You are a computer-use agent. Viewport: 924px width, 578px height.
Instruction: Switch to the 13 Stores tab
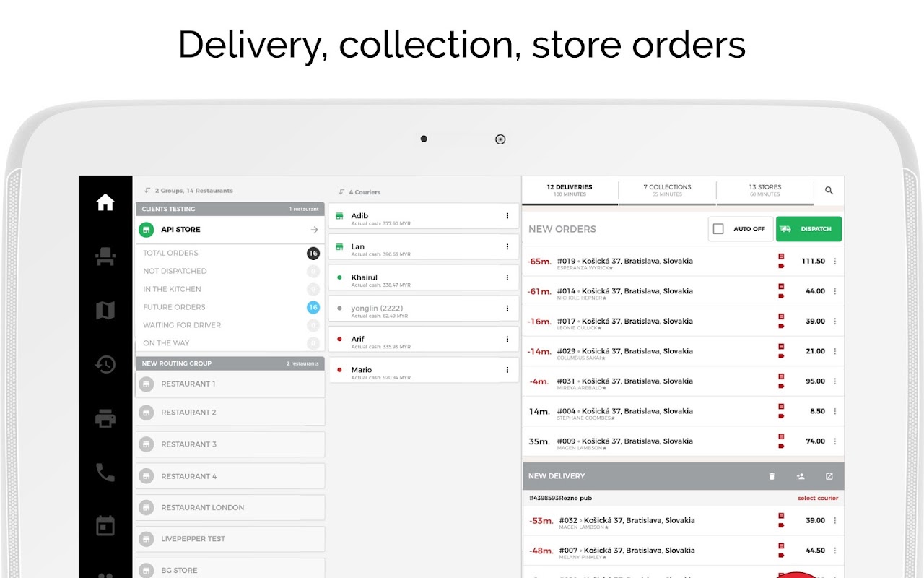pos(765,190)
